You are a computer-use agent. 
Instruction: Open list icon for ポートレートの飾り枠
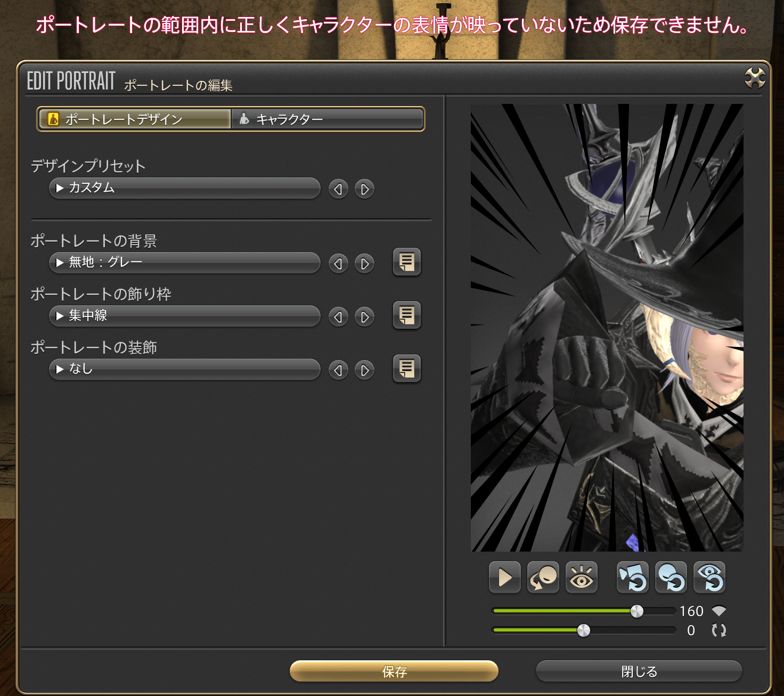click(x=406, y=315)
